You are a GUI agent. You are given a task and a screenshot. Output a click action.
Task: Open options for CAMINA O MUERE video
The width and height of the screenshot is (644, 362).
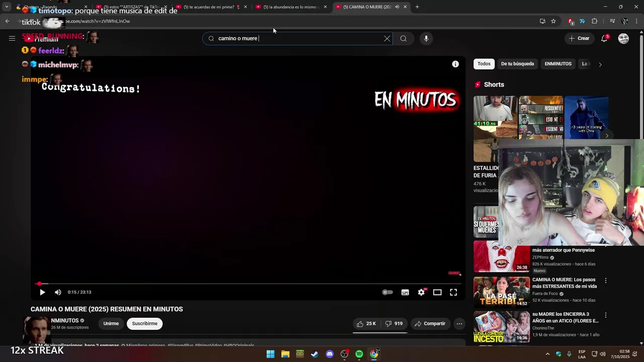coord(606,281)
